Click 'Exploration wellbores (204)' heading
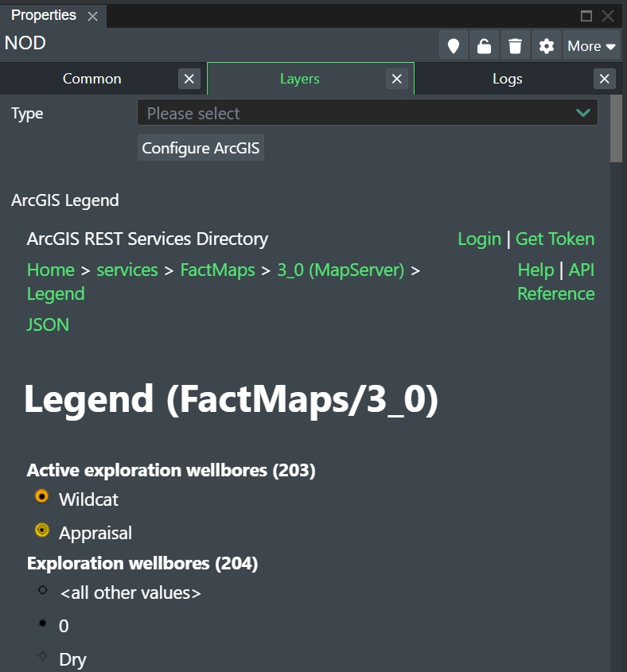Image resolution: width=627 pixels, height=672 pixels. (142, 563)
